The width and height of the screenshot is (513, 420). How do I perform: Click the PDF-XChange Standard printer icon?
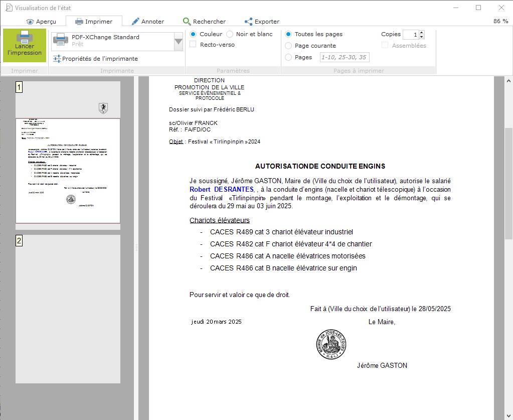pos(61,40)
